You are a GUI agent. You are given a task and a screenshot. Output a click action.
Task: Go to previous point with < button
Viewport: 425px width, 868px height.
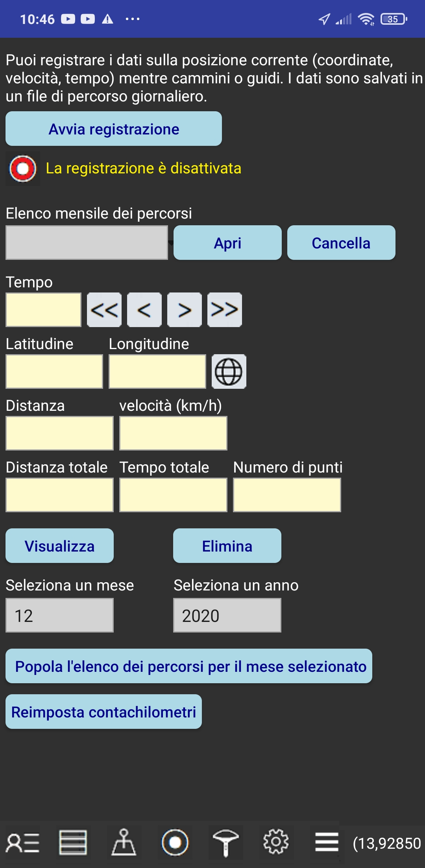point(144,310)
